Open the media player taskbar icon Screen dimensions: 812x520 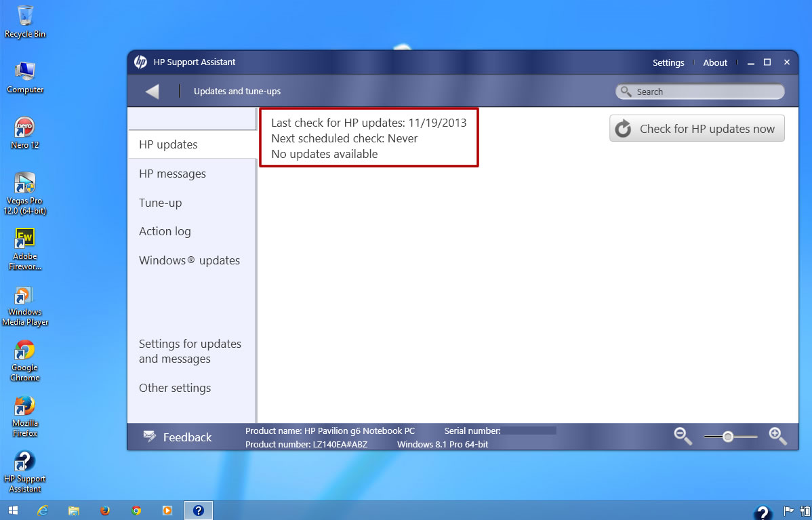167,510
